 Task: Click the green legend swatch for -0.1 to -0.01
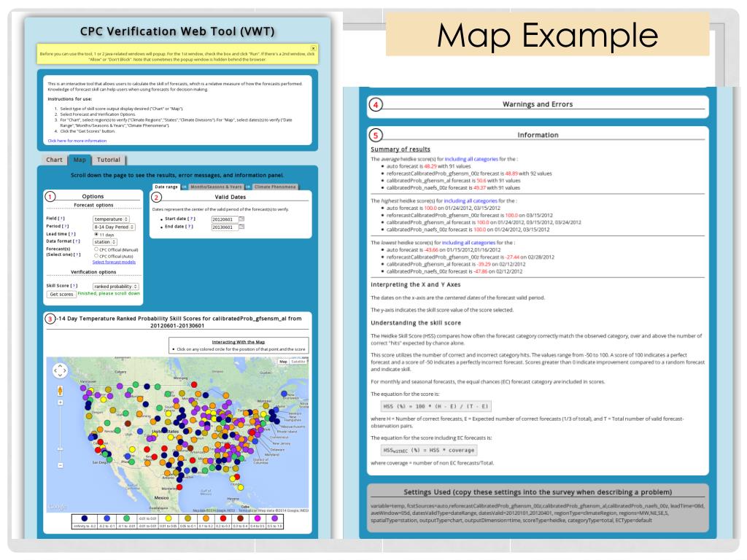point(126,518)
